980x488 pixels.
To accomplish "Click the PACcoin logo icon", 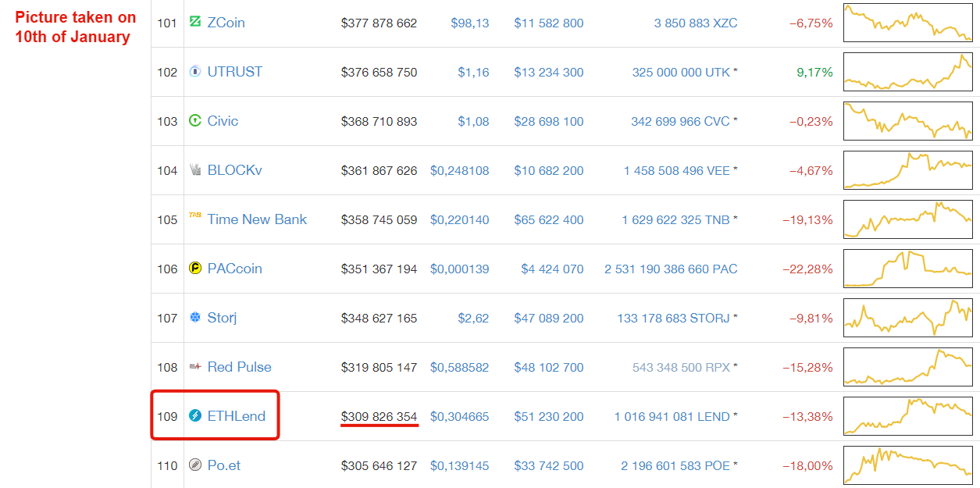I will [195, 269].
